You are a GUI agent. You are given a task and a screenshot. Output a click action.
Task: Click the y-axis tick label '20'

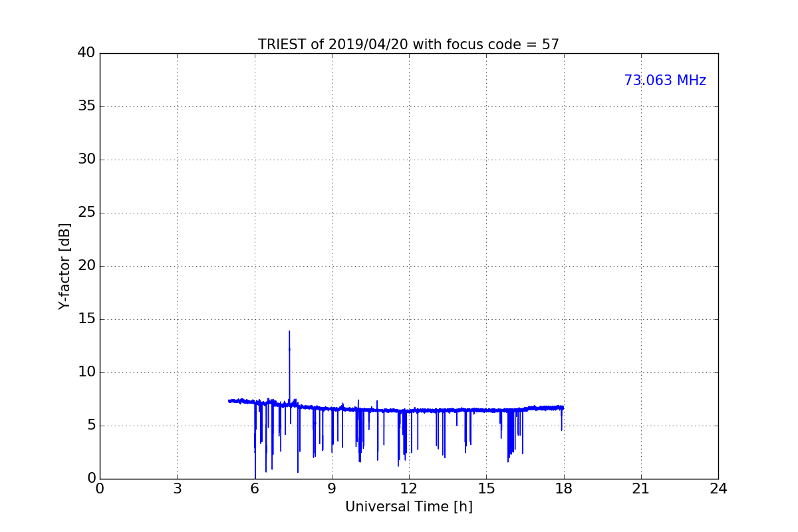pyautogui.click(x=86, y=266)
